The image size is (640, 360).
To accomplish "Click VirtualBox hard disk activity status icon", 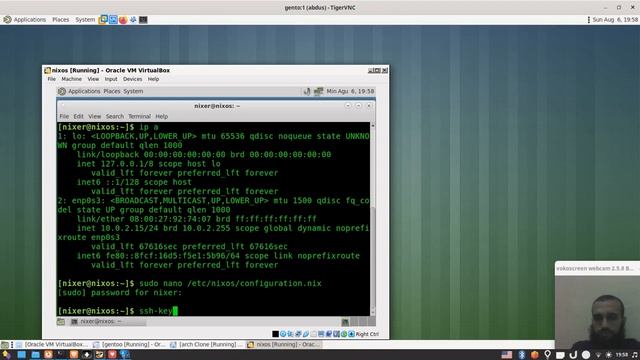I will pyautogui.click(x=276, y=334).
